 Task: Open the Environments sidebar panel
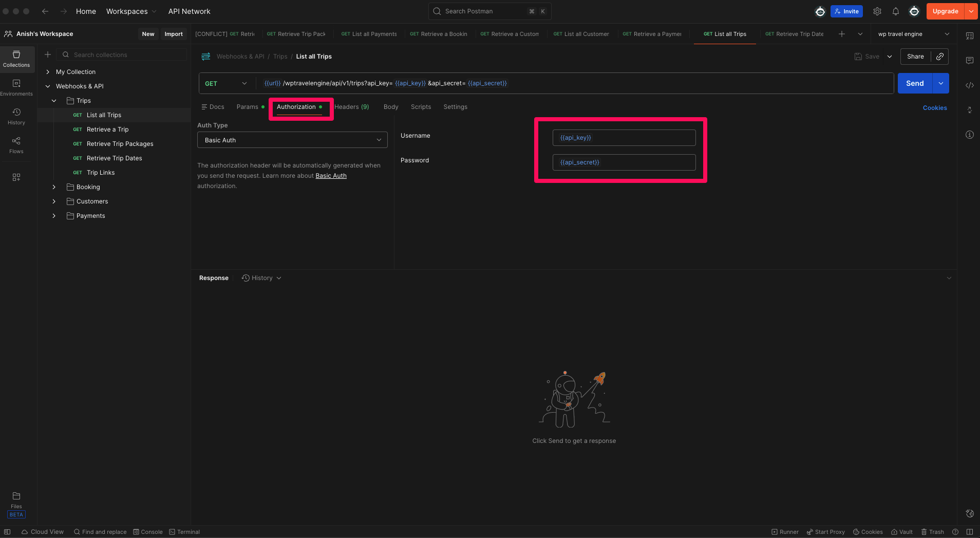tap(16, 87)
